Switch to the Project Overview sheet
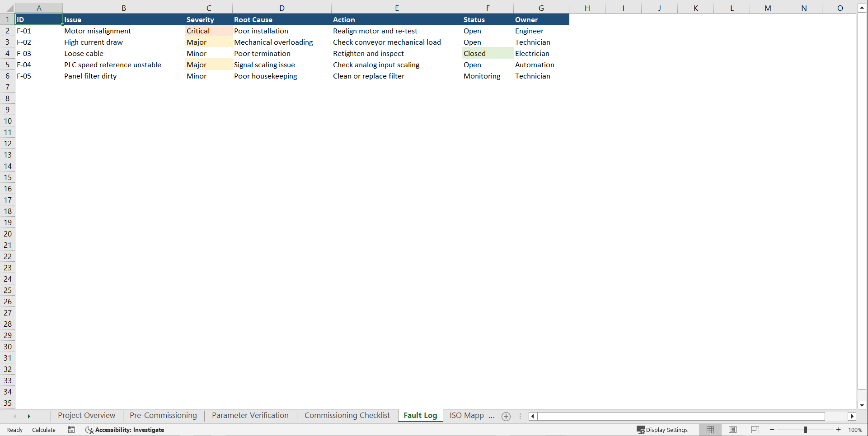 [86, 415]
